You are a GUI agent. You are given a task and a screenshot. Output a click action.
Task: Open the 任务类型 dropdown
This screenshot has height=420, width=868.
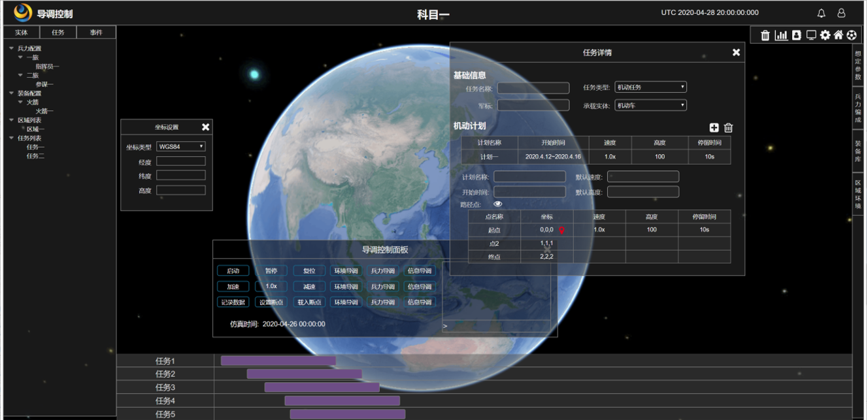point(650,88)
